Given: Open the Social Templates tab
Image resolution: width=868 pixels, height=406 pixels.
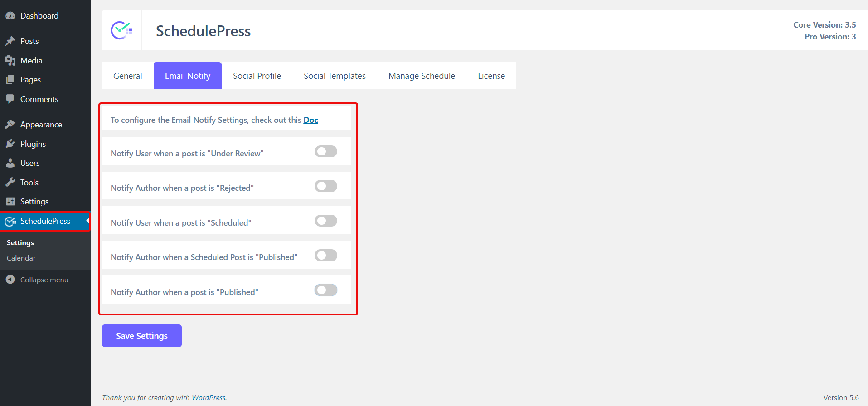Looking at the screenshot, I should click(x=335, y=76).
